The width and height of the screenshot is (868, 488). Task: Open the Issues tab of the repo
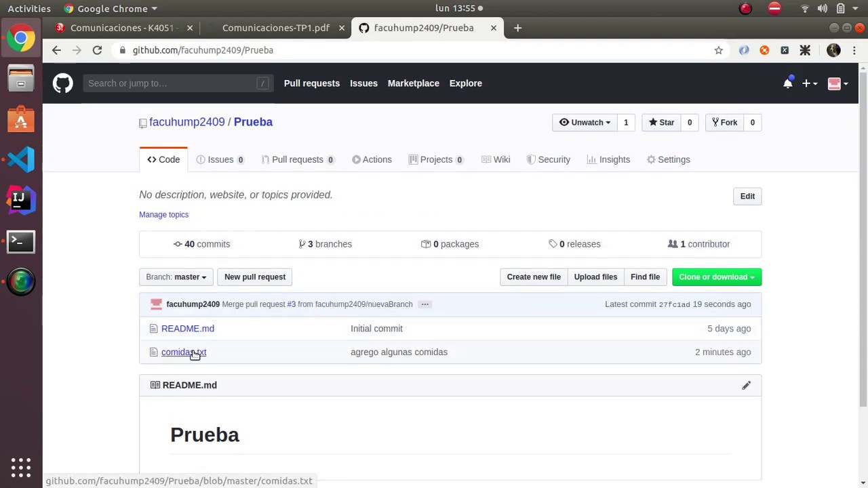click(220, 160)
